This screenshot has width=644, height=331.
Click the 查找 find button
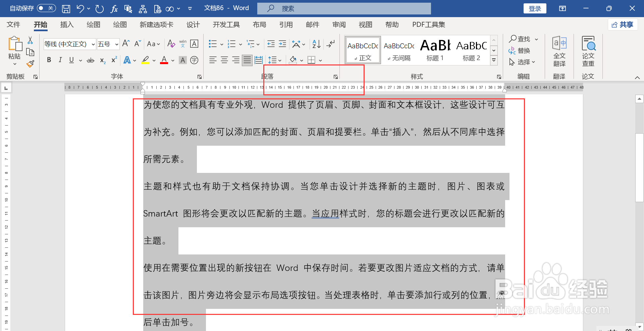point(520,39)
